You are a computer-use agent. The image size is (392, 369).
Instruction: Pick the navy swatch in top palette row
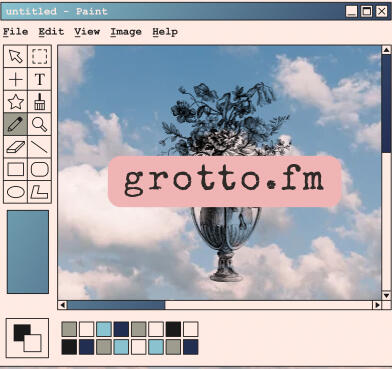pos(121,329)
